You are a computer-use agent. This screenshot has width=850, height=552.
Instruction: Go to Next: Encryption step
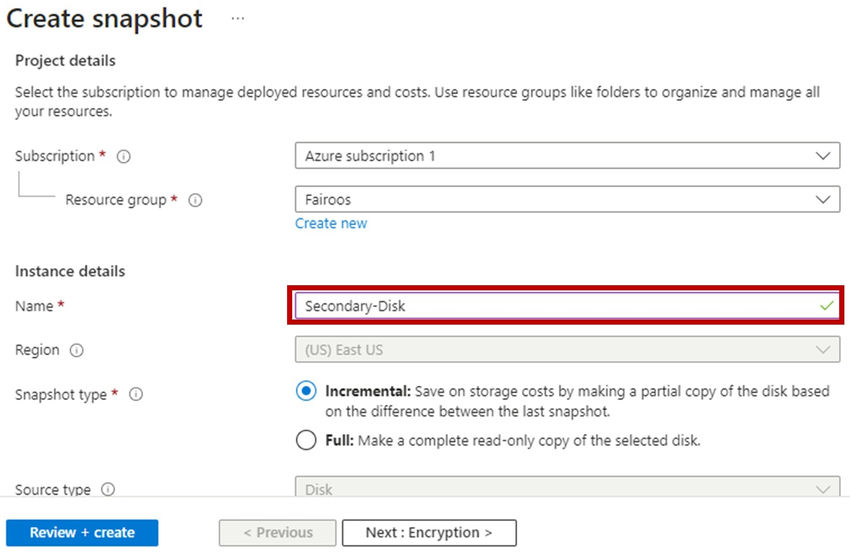(429, 533)
